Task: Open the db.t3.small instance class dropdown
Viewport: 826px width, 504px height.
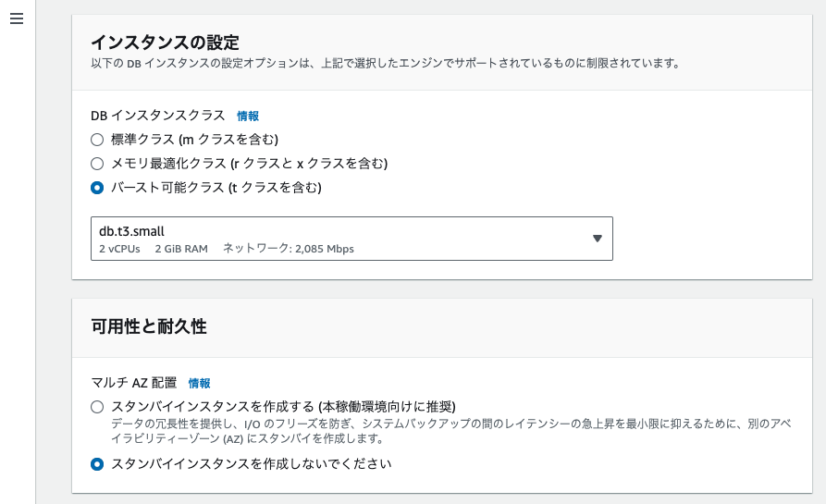Action: click(351, 239)
